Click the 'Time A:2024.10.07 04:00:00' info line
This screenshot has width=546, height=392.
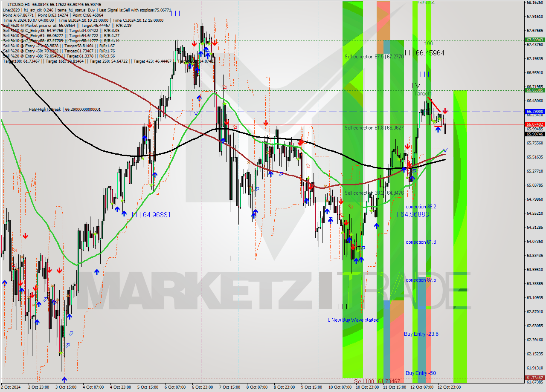click(83, 20)
